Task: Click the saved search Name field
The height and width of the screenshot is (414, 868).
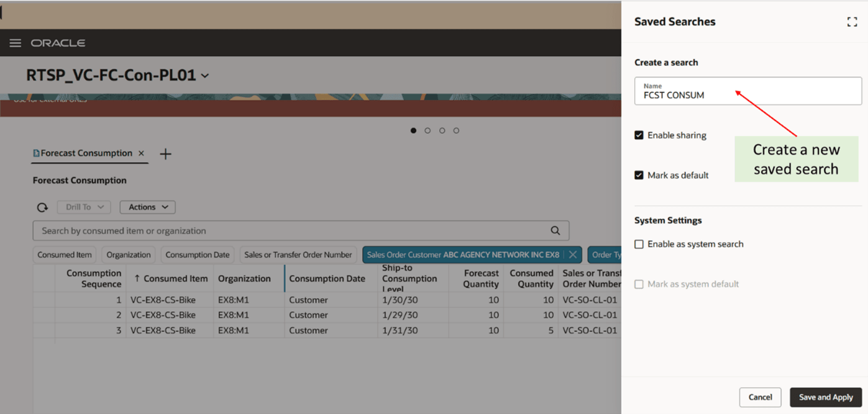Action: [x=748, y=91]
